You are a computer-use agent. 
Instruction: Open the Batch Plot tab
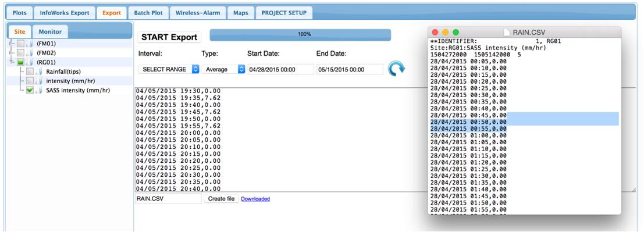click(148, 13)
